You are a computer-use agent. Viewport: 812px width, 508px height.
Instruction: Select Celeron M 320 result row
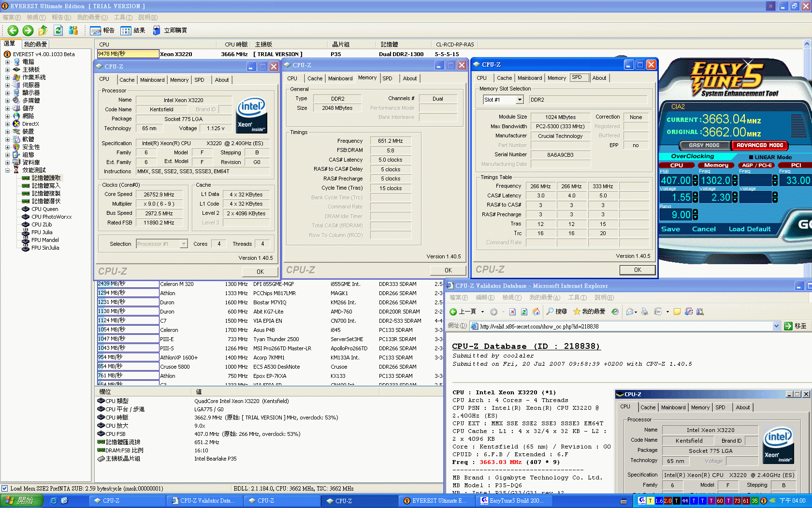[x=270, y=284]
